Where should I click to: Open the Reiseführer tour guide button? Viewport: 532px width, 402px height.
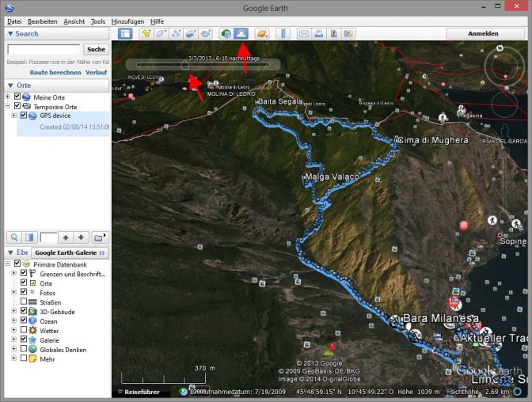point(139,392)
